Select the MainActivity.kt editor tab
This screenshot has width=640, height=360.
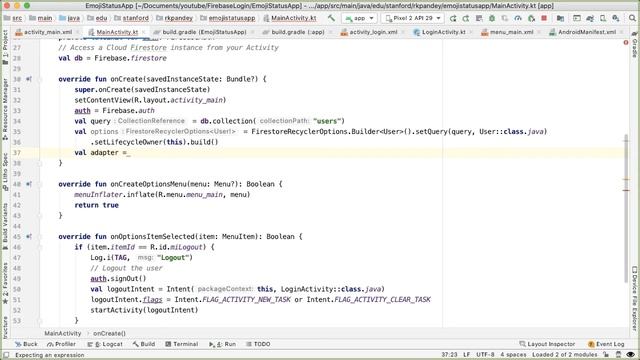point(117,32)
